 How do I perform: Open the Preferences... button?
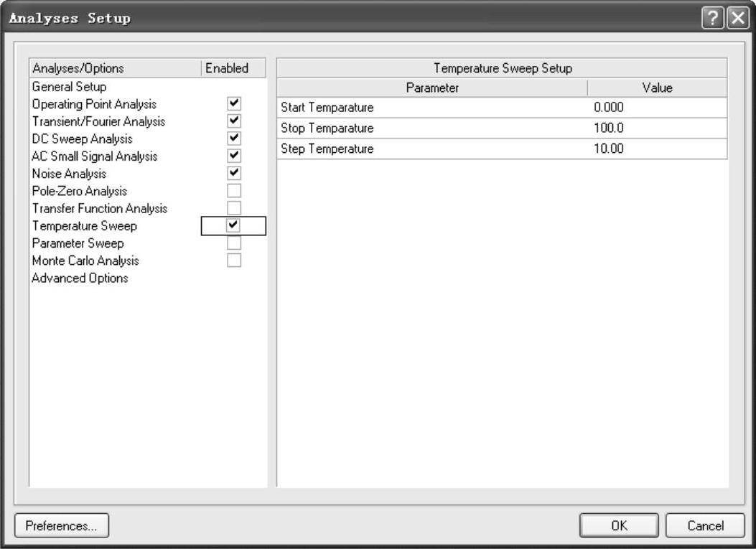(x=62, y=525)
